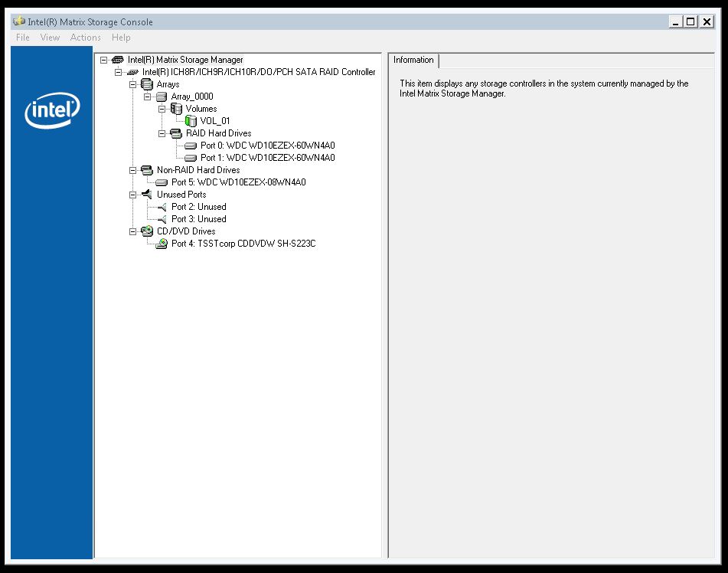Click the SATA RAID Controller icon

(x=132, y=73)
